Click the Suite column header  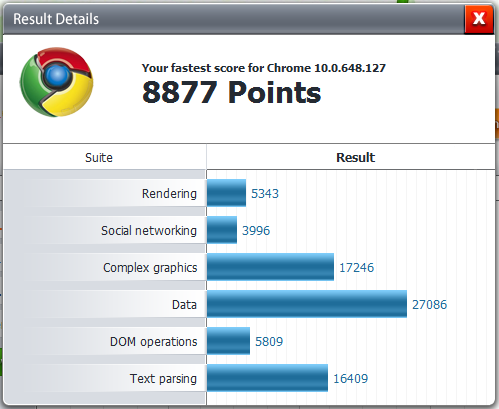coord(99,157)
